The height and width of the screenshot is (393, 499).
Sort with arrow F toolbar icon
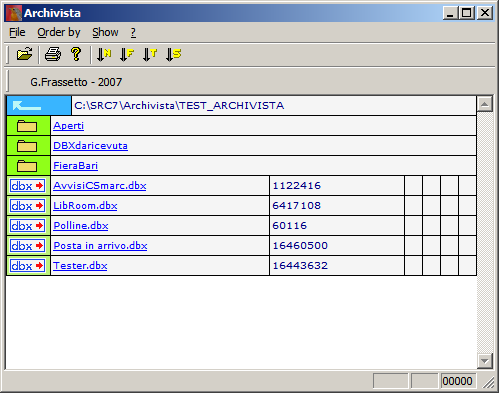pyautogui.click(x=127, y=54)
